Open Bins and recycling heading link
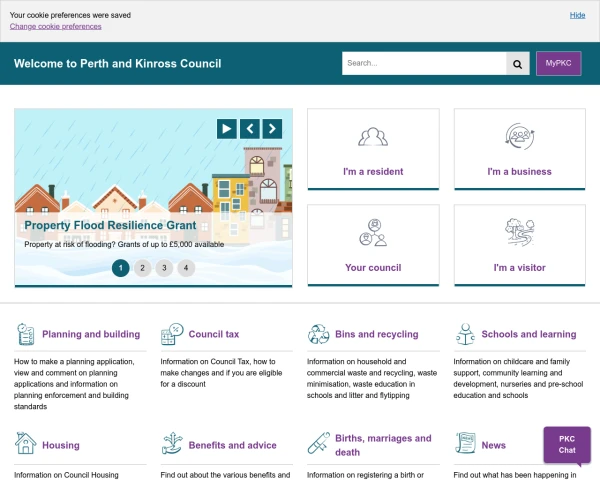This screenshot has width=600, height=480. (377, 334)
